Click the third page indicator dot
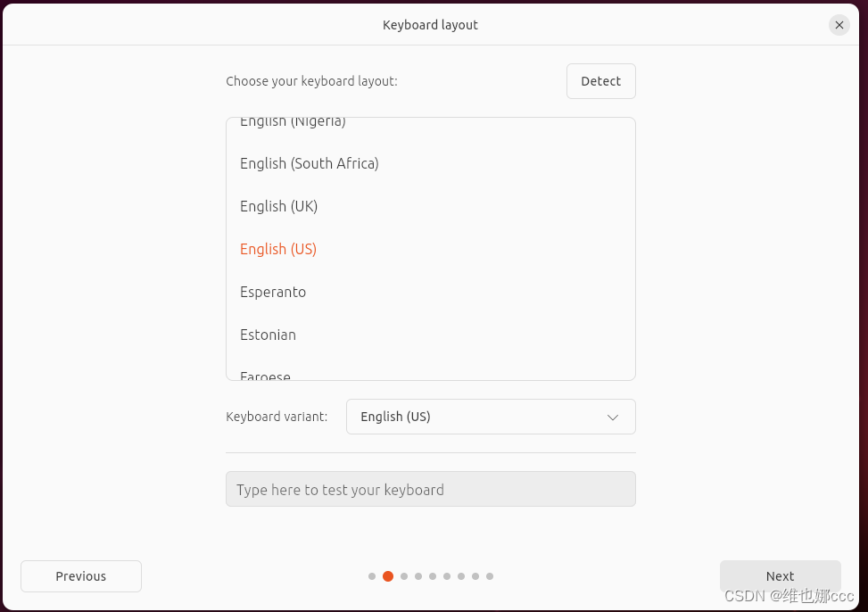Image resolution: width=868 pixels, height=612 pixels. point(403,575)
